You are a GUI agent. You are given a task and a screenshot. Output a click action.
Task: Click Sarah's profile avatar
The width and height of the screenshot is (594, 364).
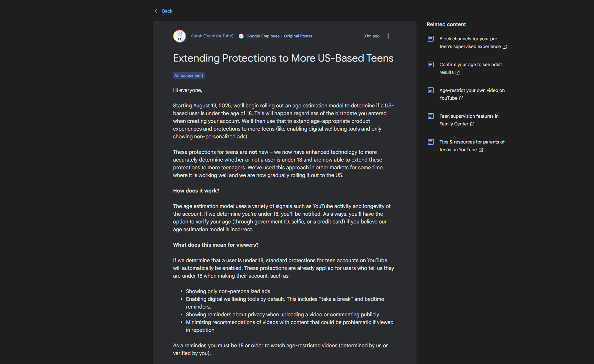(180, 36)
